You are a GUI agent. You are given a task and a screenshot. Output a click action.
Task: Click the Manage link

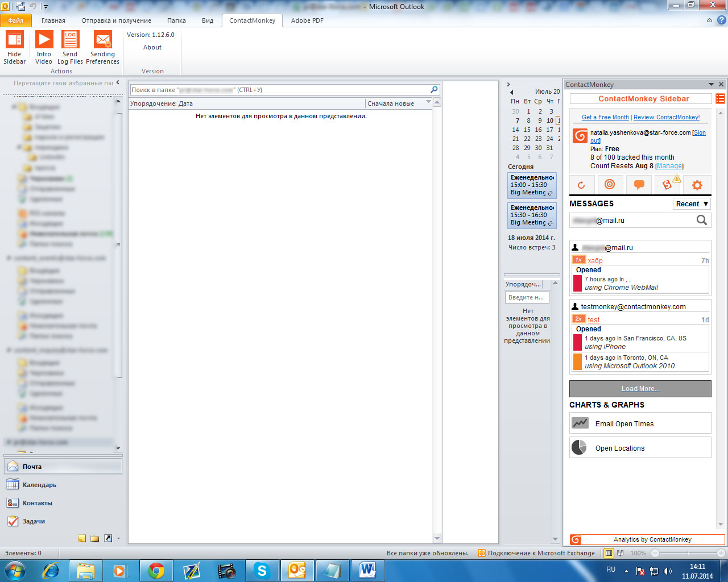669,166
